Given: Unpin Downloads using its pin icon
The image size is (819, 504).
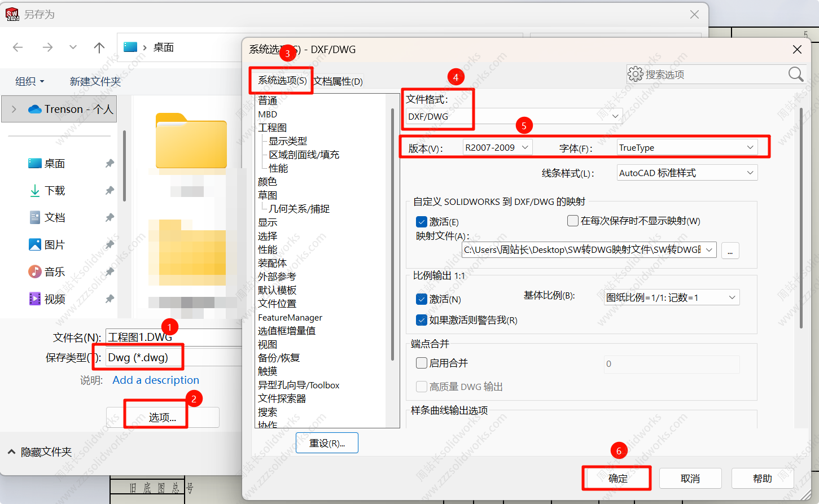Looking at the screenshot, I should pos(110,191).
